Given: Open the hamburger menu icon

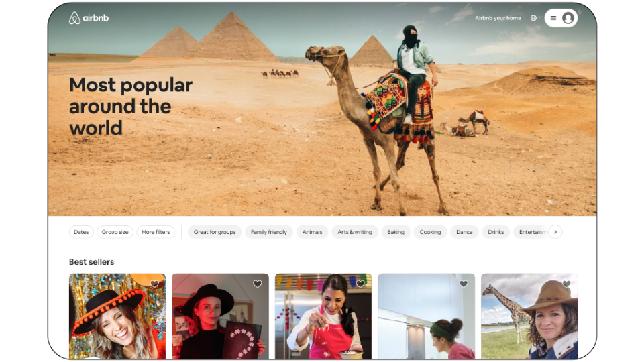Looking at the screenshot, I should pos(553,18).
